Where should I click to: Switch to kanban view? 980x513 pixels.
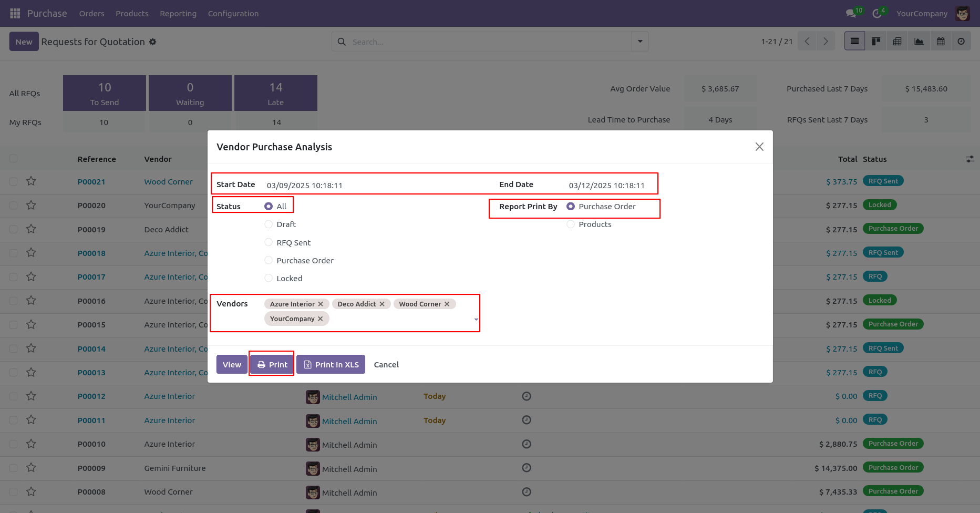click(876, 41)
